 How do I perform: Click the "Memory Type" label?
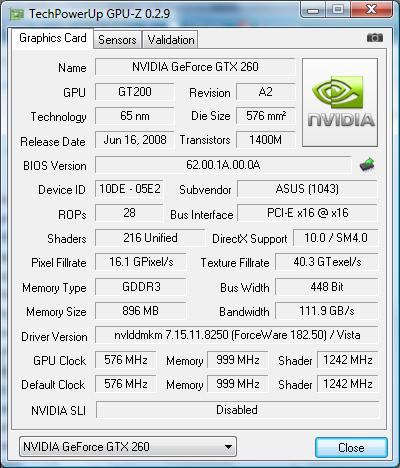pos(54,288)
